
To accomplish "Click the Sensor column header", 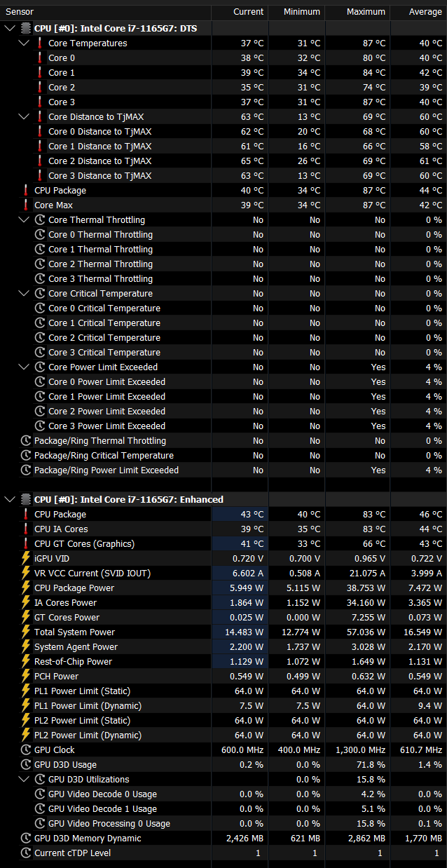I will (106, 11).
